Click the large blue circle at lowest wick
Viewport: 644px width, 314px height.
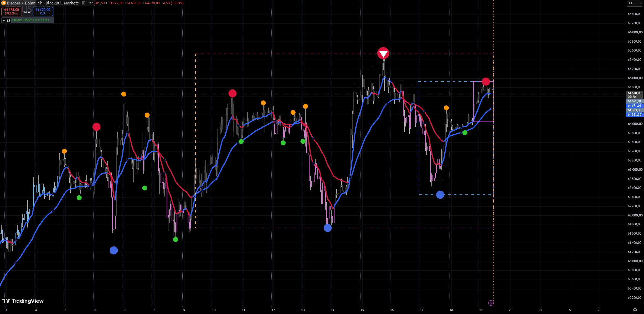(x=114, y=250)
